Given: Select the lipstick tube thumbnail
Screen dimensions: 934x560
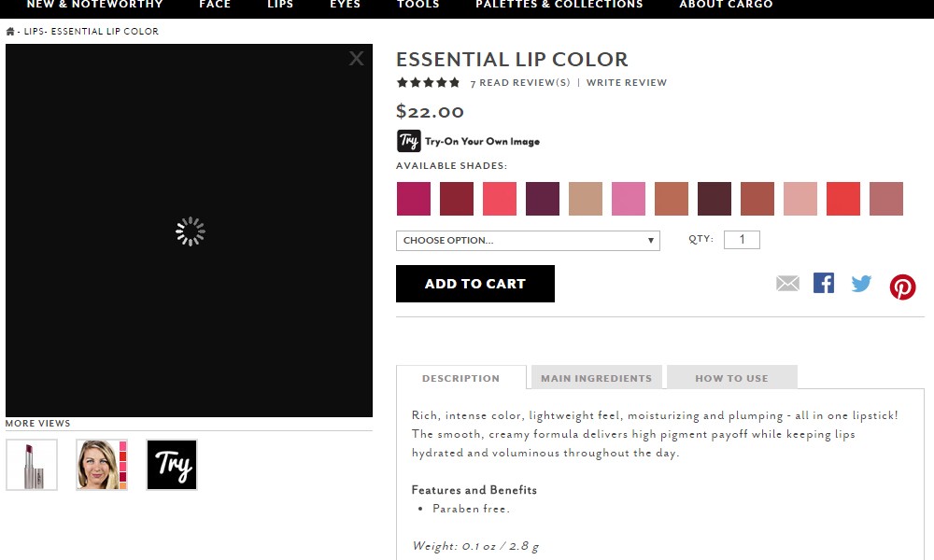Looking at the screenshot, I should [32, 465].
